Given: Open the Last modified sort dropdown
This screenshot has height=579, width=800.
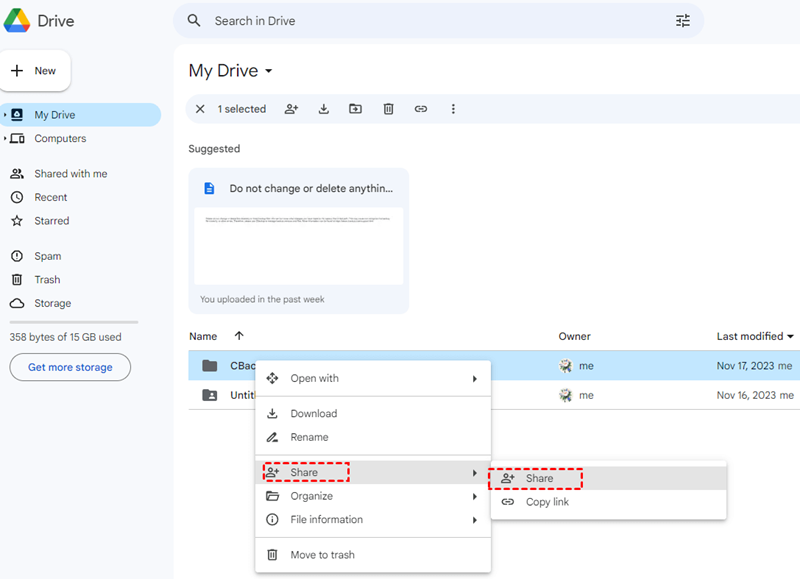Looking at the screenshot, I should 754,336.
